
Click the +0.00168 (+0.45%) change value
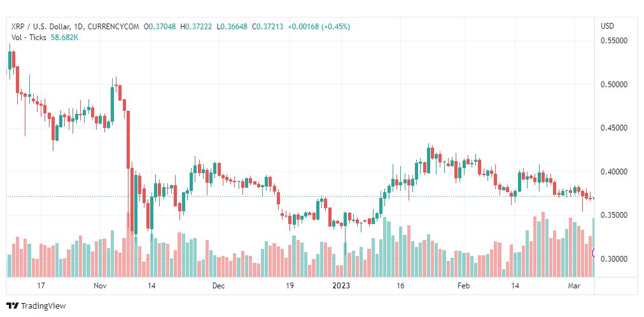pos(318,26)
